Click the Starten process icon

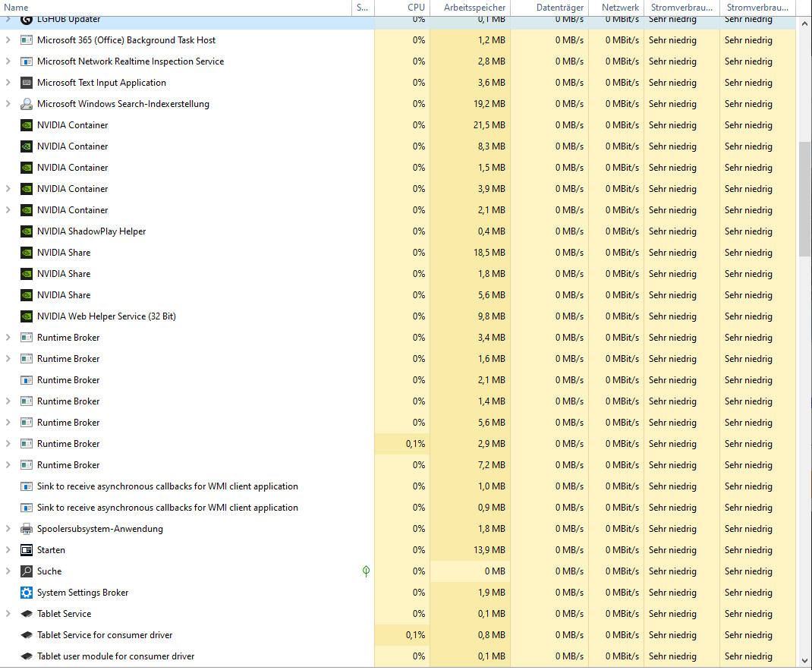pyautogui.click(x=27, y=550)
